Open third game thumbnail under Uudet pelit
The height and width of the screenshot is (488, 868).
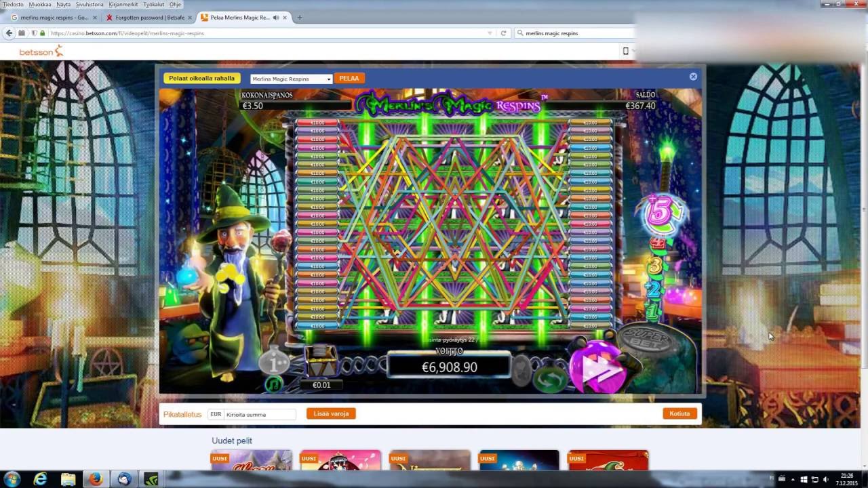point(430,461)
